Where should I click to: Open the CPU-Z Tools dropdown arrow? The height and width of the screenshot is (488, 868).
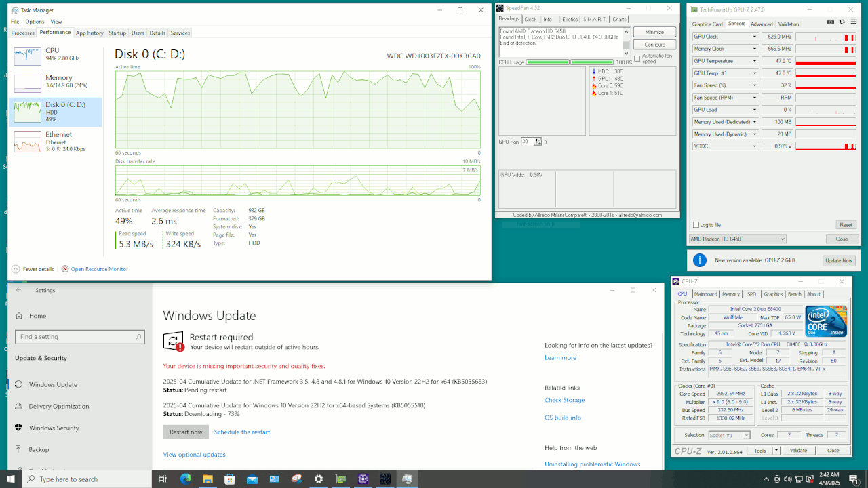tap(776, 451)
